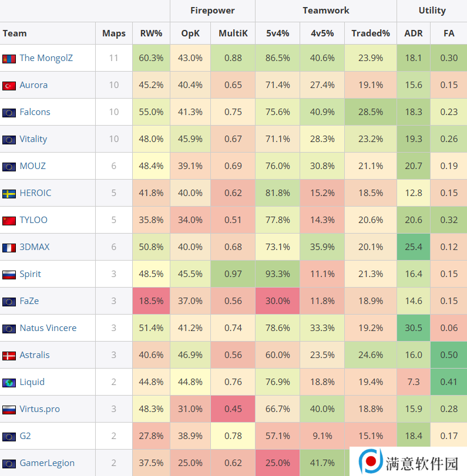Open the GamerLegion team link

(x=47, y=463)
